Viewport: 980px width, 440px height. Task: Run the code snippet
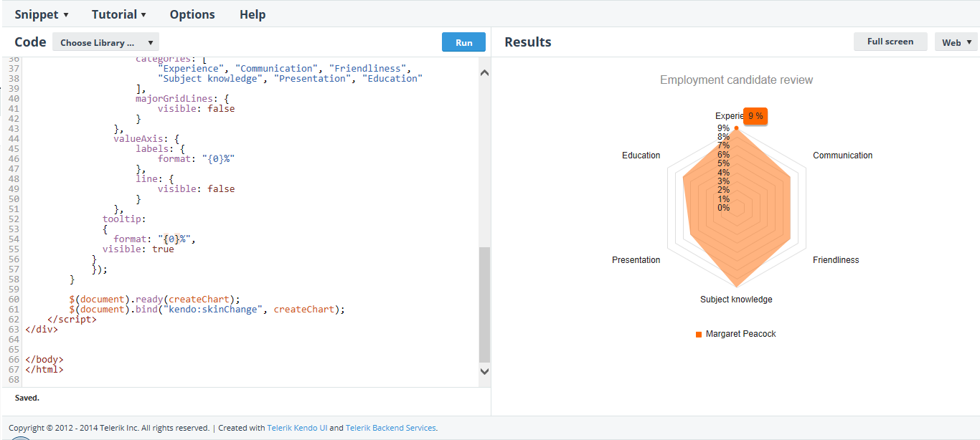pos(463,42)
